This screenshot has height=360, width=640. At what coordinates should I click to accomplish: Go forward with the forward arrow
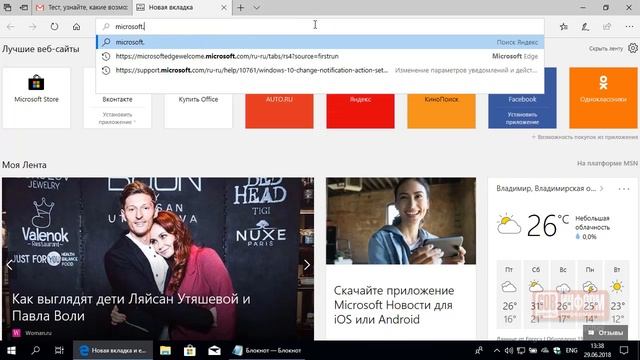(x=32, y=27)
